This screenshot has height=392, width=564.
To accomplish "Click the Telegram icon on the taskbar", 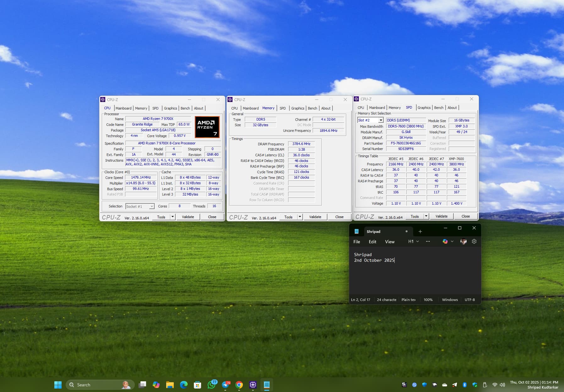I will click(x=225, y=385).
